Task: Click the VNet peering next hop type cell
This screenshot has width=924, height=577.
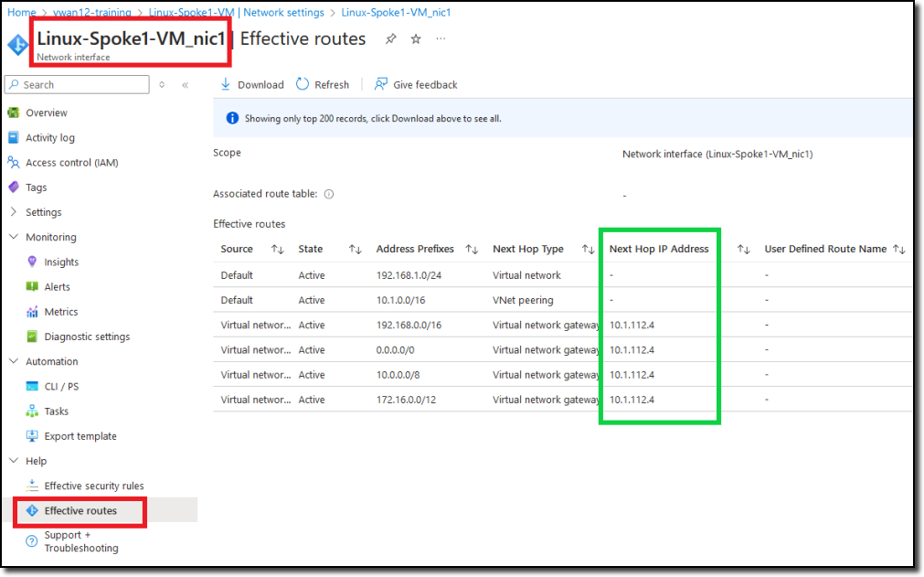Action: click(x=523, y=300)
